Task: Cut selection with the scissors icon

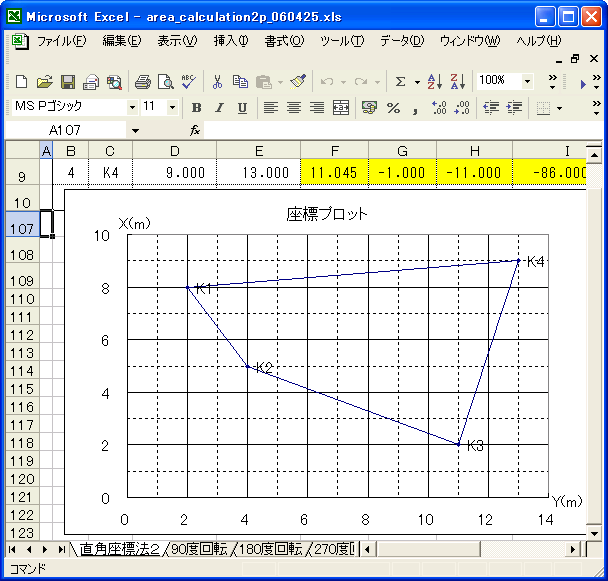Action: 218,82
